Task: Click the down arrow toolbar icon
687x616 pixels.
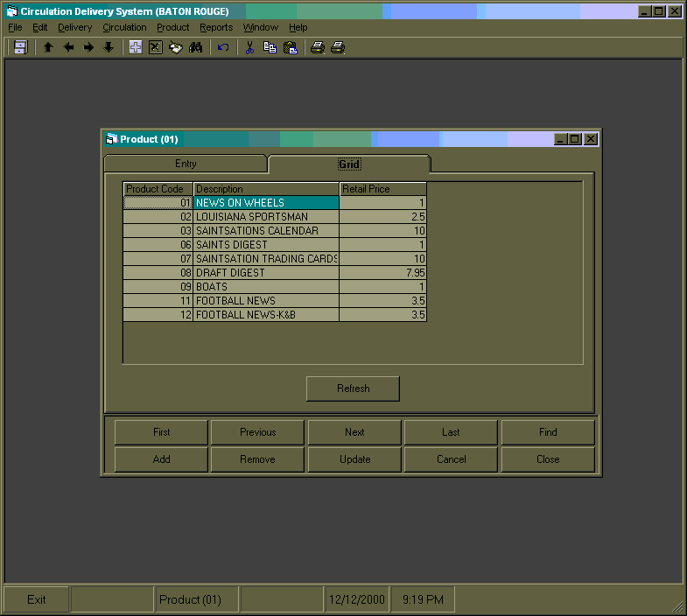Action: click(109, 47)
